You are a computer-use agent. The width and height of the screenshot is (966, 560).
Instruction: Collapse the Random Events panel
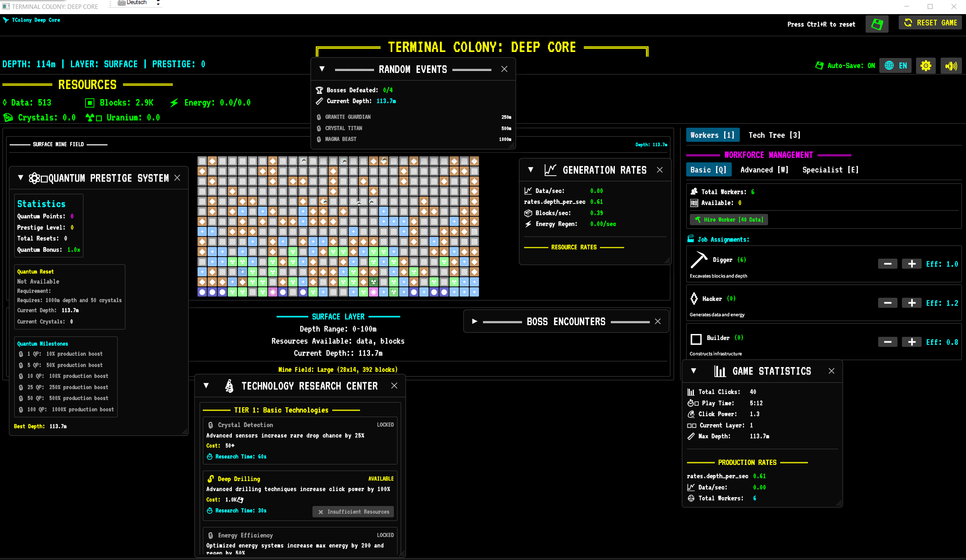click(x=322, y=69)
